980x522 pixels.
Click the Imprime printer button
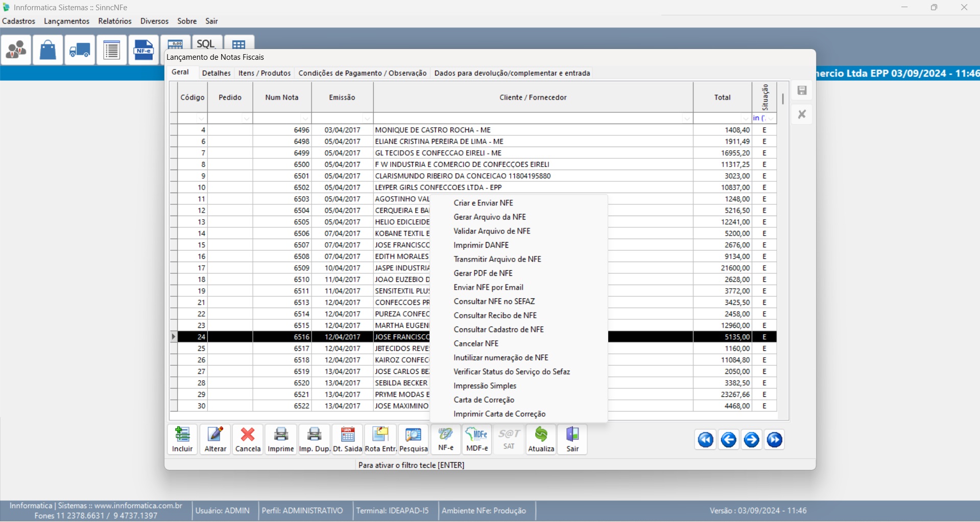(x=281, y=439)
